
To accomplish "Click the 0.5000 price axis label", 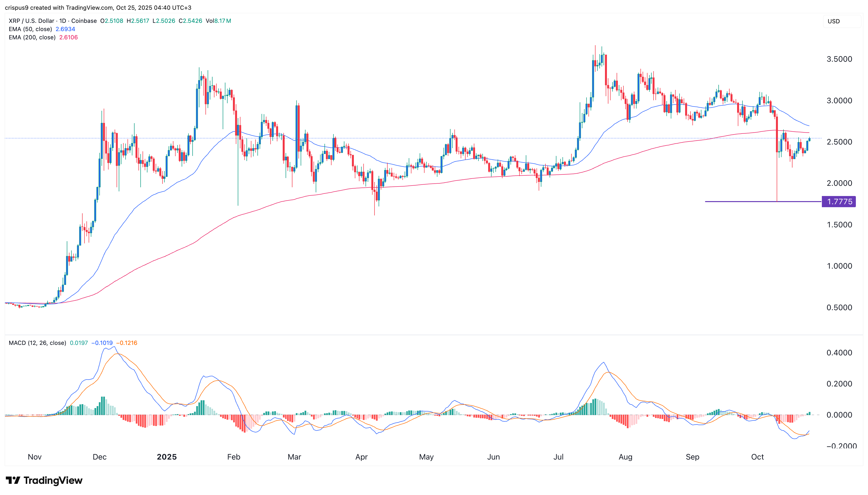I will (839, 307).
